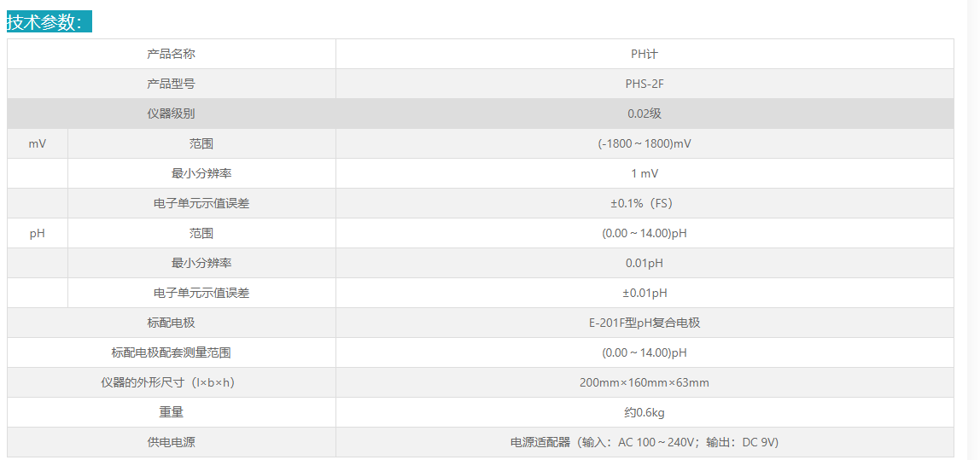Click the E-201F型pH复合电极 value

point(644,323)
